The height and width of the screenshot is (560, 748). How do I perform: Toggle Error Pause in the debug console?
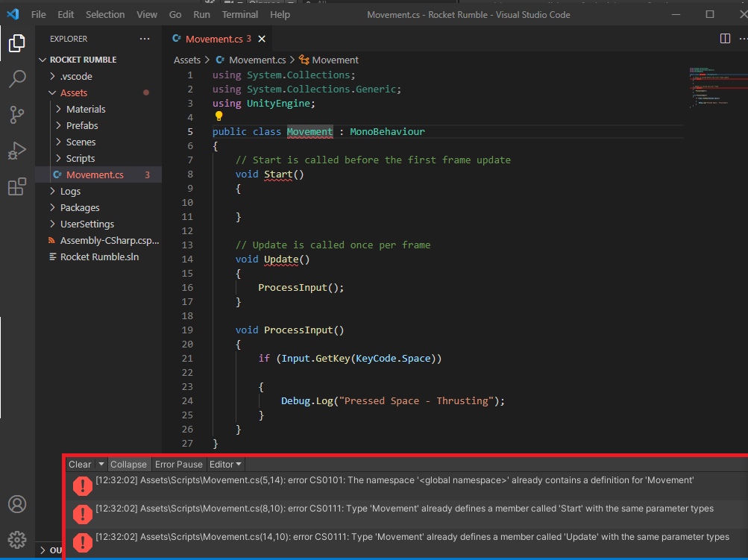click(x=178, y=464)
